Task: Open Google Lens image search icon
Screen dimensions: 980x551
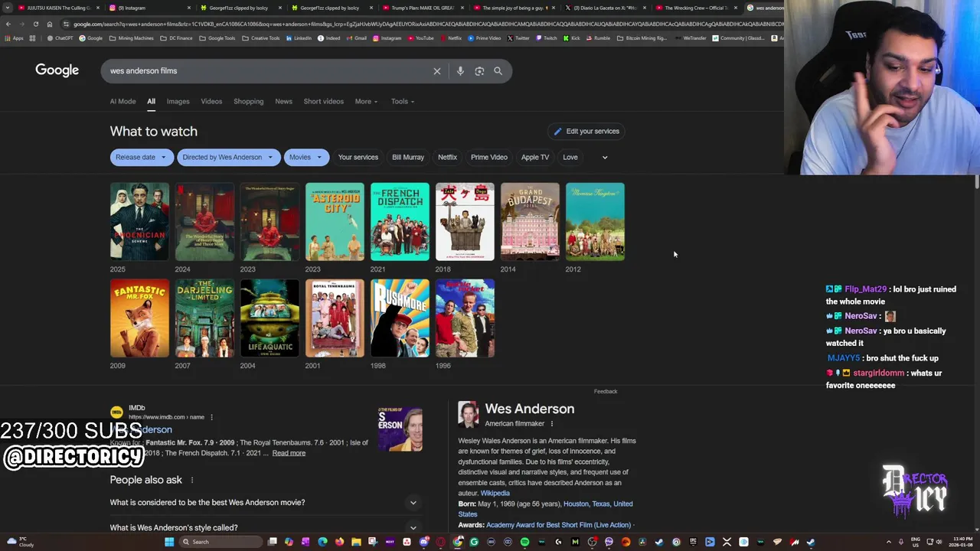Action: (x=479, y=71)
